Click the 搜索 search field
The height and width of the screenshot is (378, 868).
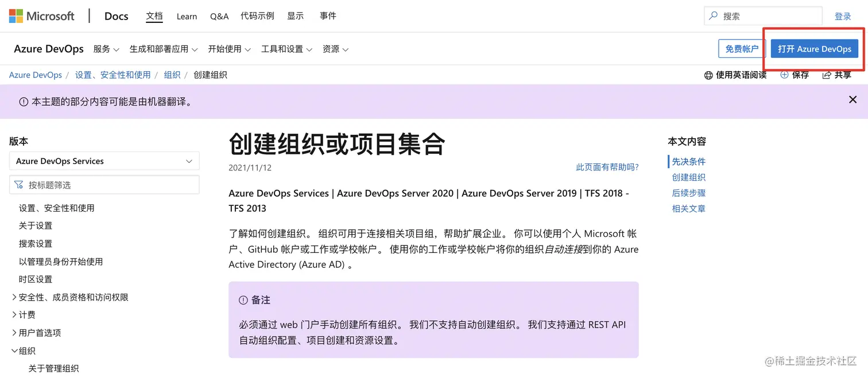(x=763, y=16)
